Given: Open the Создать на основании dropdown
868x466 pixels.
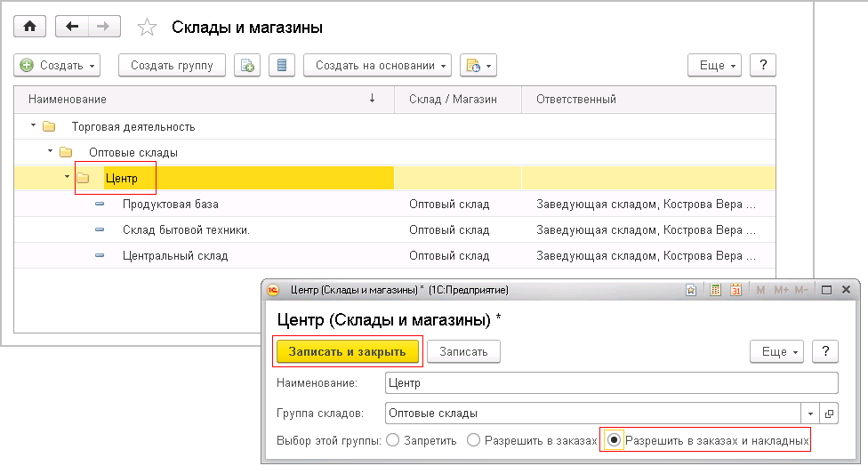Looking at the screenshot, I should point(377,65).
